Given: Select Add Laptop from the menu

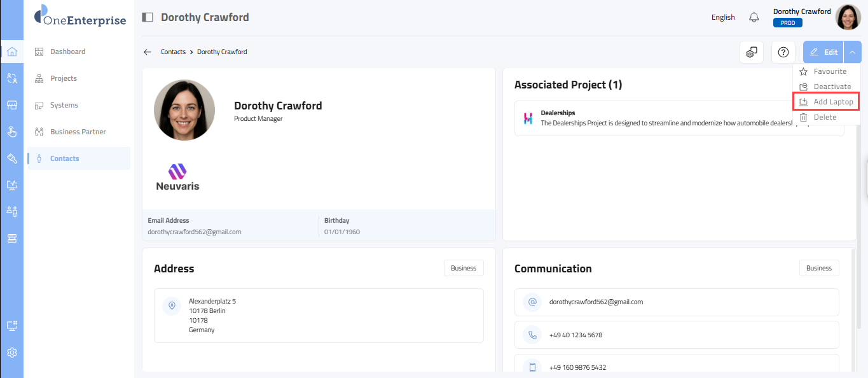Looking at the screenshot, I should point(827,102).
